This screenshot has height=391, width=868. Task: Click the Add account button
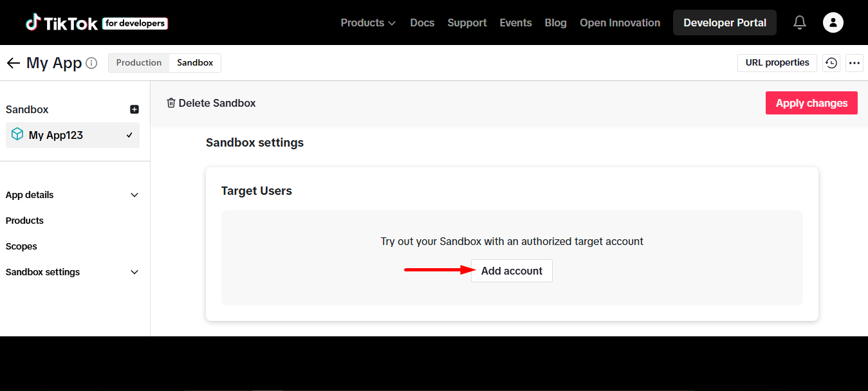pyautogui.click(x=512, y=270)
